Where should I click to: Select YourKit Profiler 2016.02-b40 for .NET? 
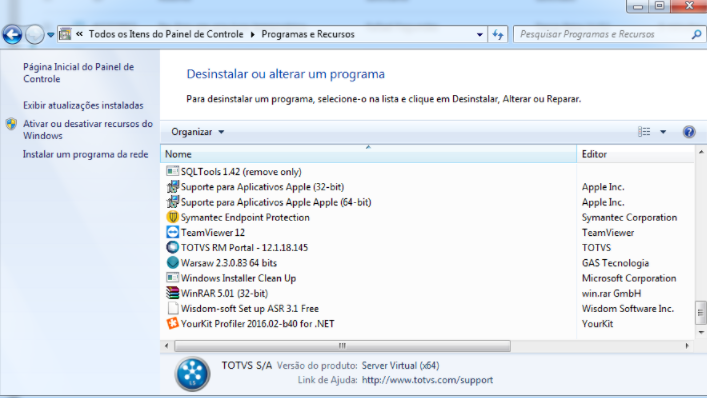tap(257, 324)
